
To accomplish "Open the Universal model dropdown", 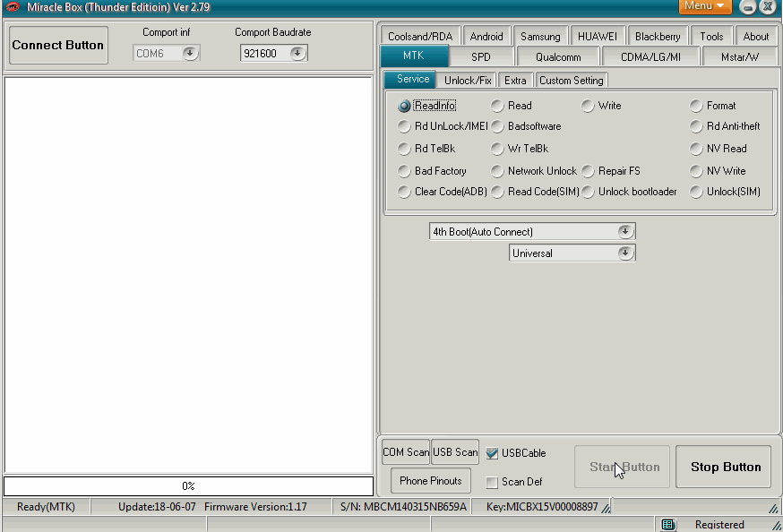I will click(624, 253).
